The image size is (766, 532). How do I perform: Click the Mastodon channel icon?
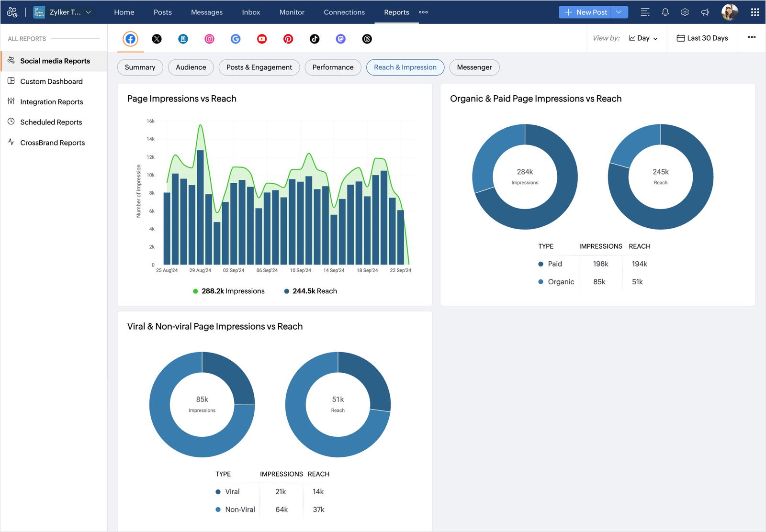tap(340, 39)
